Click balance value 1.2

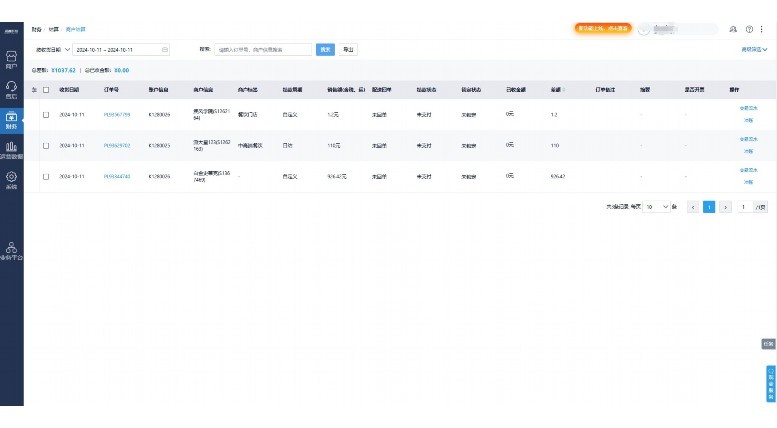coord(554,114)
